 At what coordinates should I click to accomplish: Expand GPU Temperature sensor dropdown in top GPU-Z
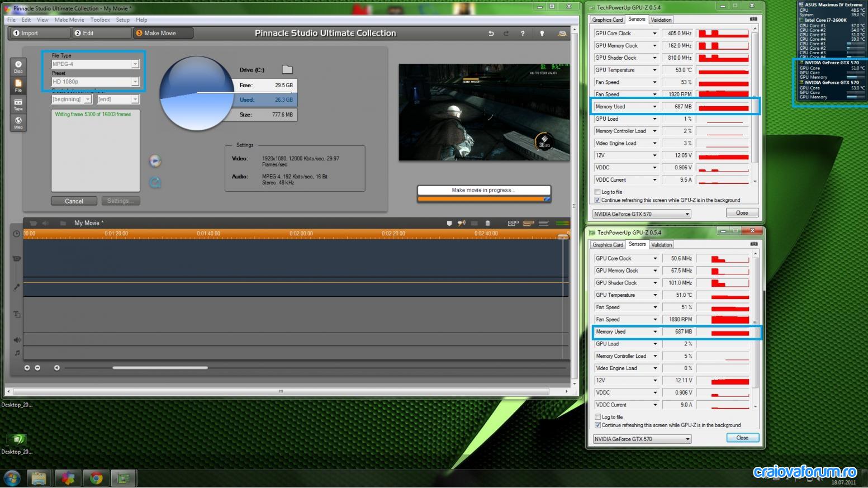654,70
